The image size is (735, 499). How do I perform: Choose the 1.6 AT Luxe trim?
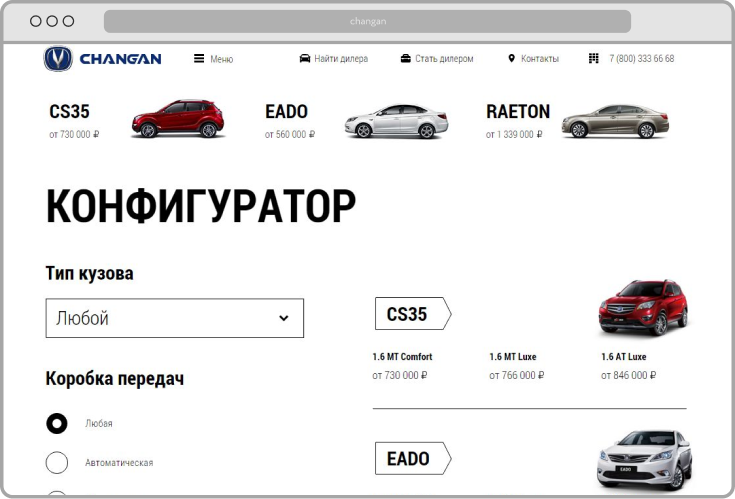[623, 357]
